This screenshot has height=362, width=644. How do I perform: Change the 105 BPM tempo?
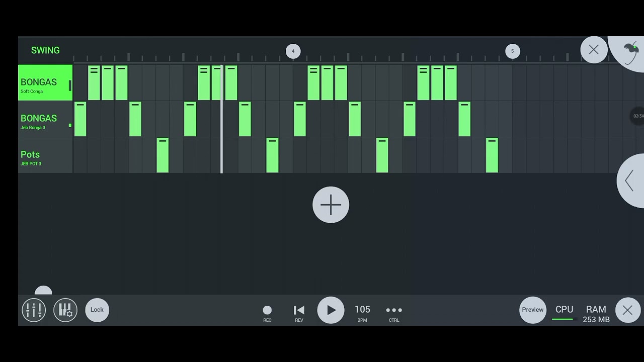(362, 313)
